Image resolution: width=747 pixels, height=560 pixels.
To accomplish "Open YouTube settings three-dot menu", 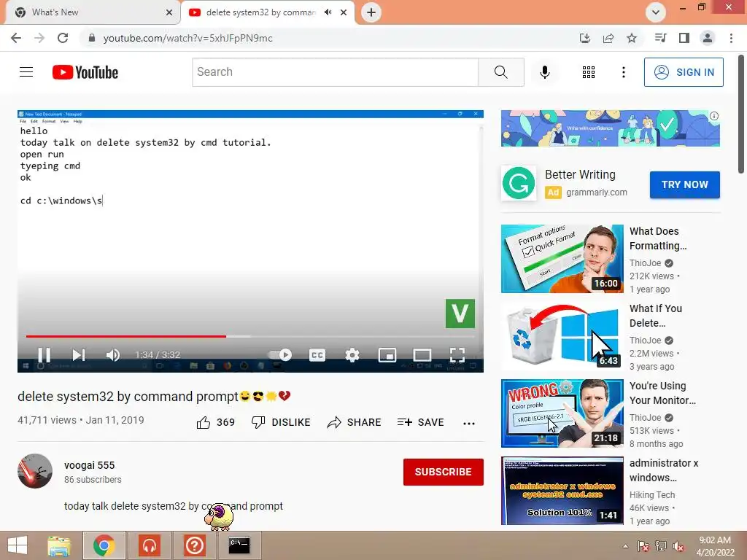I will (x=624, y=72).
